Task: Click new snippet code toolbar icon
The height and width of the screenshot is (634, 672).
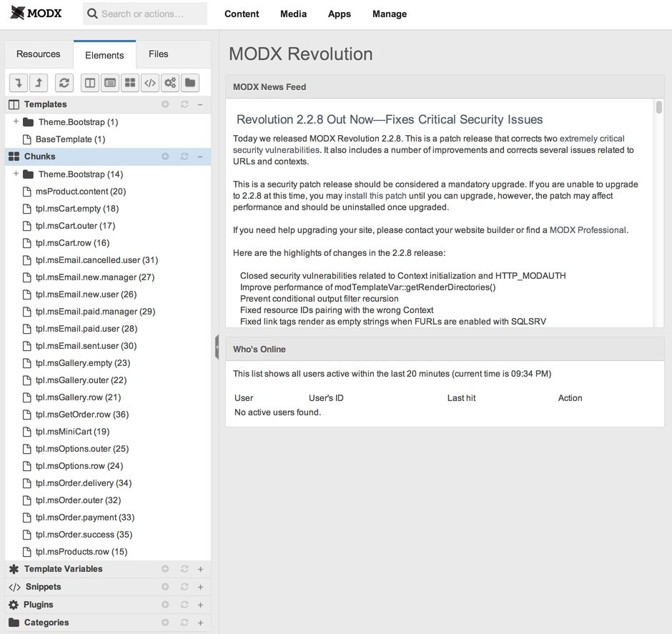Action: tap(150, 83)
